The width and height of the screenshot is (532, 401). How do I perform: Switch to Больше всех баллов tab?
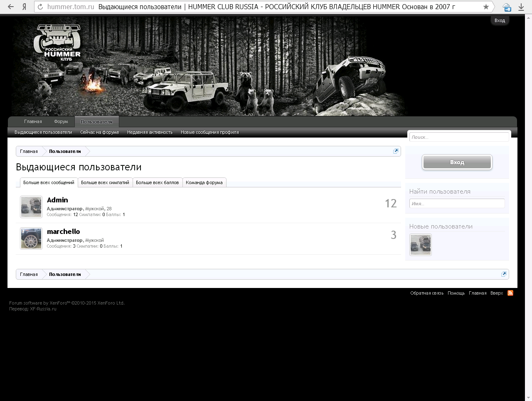(158, 182)
